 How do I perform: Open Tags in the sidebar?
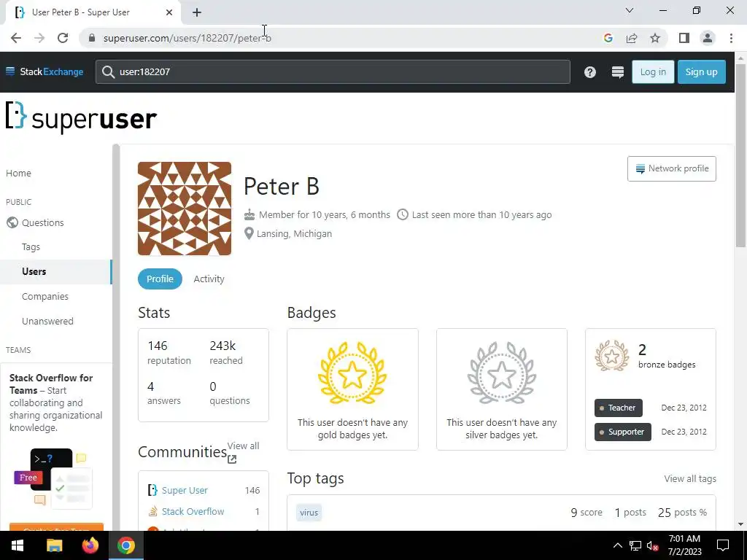(31, 247)
